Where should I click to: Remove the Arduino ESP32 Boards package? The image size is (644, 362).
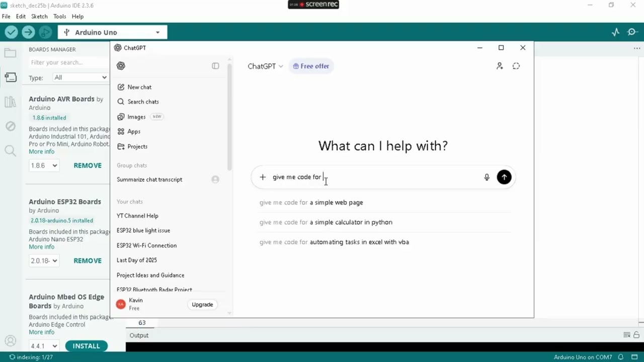(88, 260)
